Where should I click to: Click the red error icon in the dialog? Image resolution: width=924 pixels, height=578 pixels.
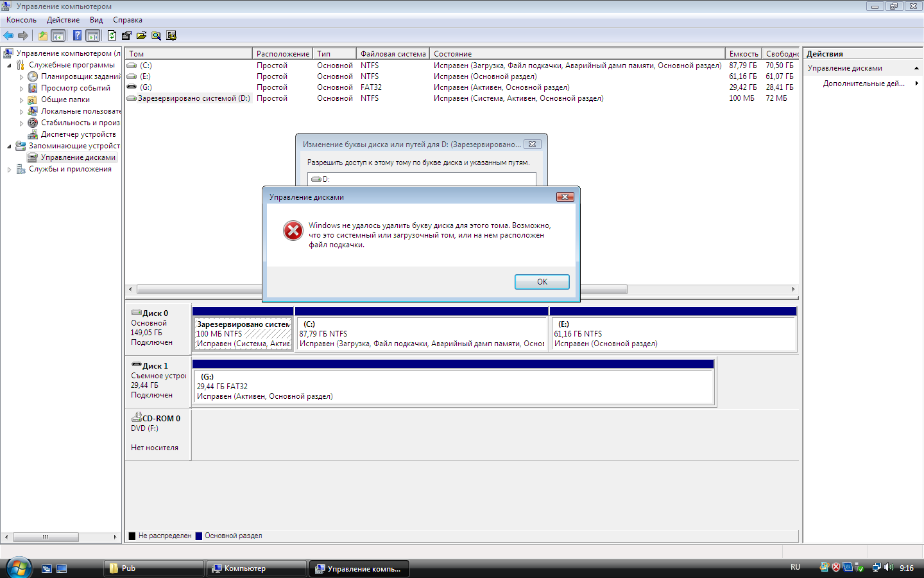tap(293, 230)
